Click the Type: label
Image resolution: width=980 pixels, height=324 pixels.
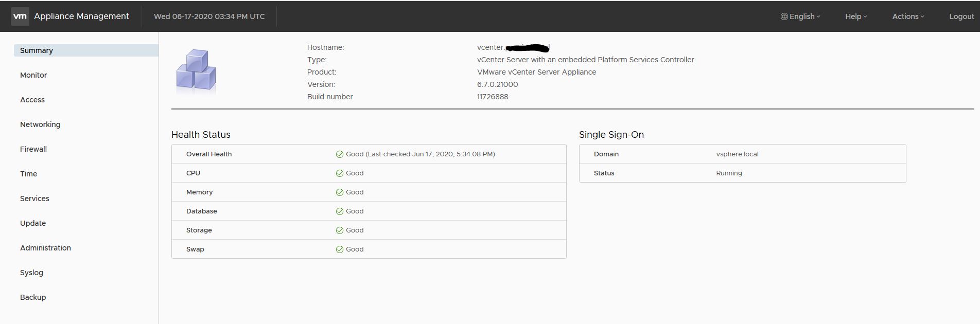pyautogui.click(x=317, y=60)
